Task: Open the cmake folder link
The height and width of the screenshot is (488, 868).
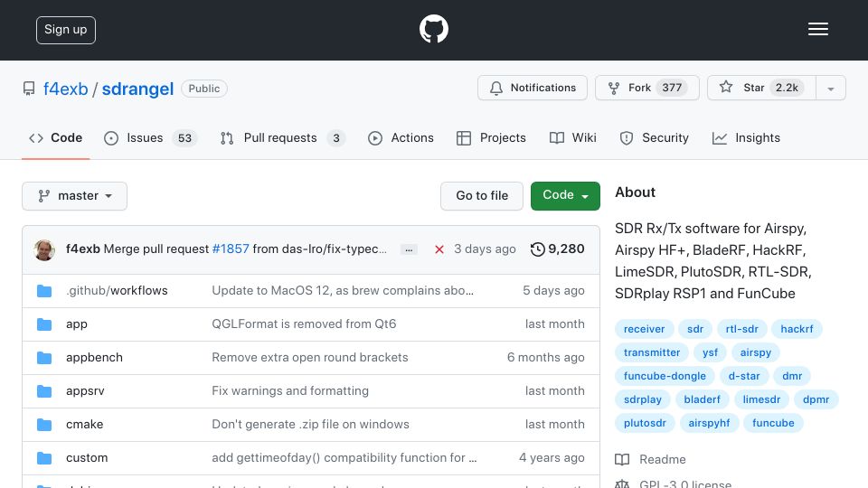Action: coord(84,425)
